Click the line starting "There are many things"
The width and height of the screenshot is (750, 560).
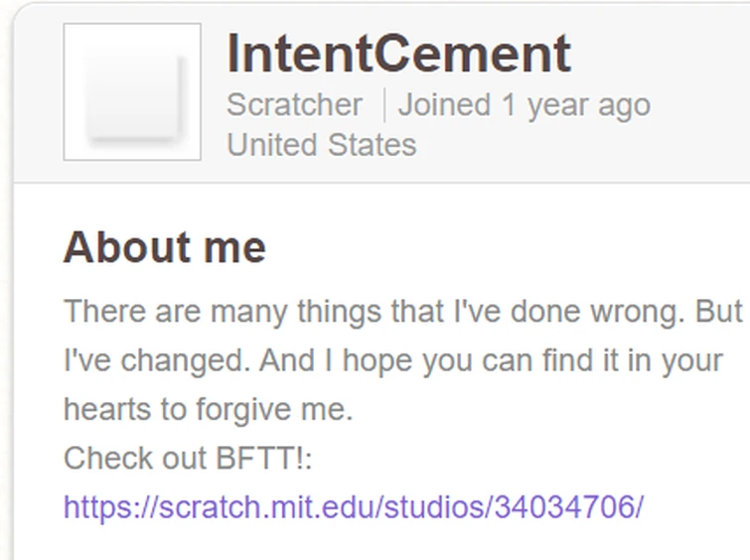point(402,312)
